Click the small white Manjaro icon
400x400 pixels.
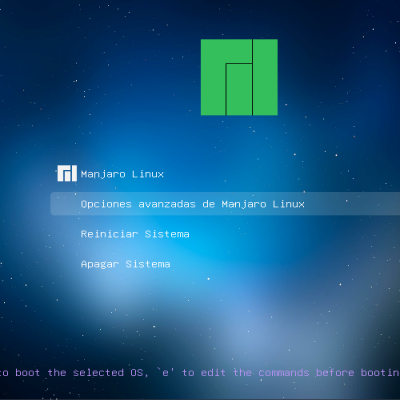67,173
